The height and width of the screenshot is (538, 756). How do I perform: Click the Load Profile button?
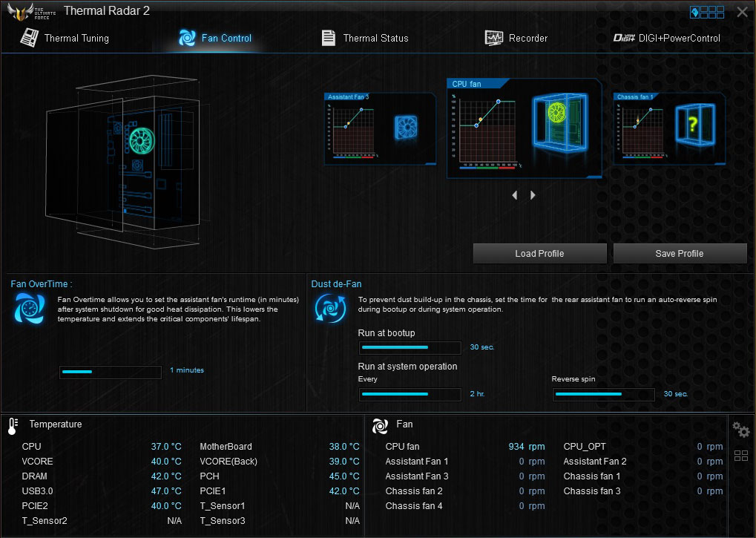click(539, 254)
